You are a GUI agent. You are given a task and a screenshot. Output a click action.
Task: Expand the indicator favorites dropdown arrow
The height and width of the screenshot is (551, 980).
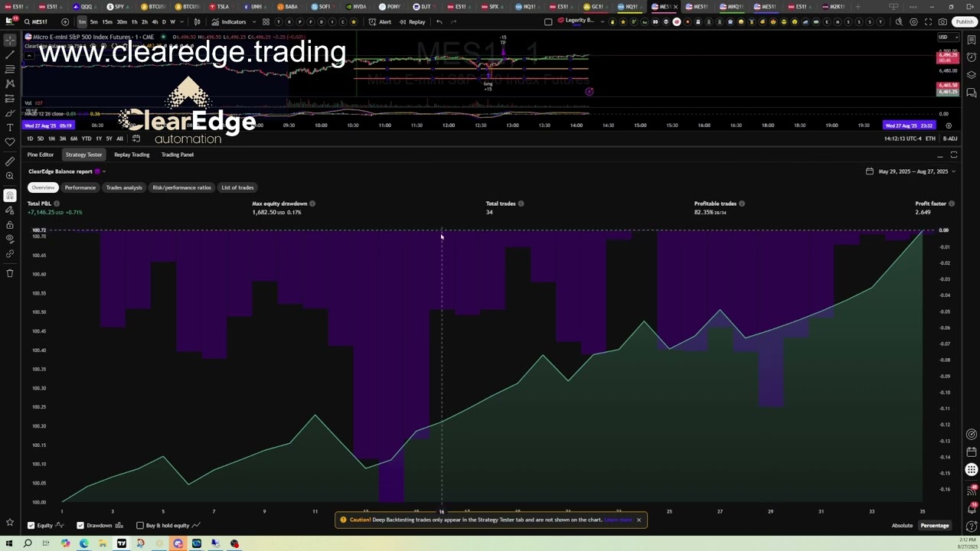coord(253,21)
